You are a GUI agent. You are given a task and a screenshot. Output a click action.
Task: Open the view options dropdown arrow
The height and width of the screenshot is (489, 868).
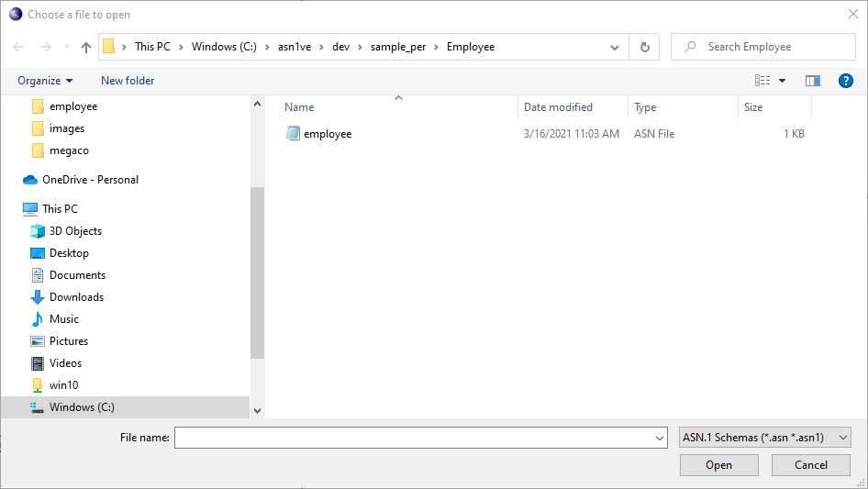pyautogui.click(x=782, y=81)
